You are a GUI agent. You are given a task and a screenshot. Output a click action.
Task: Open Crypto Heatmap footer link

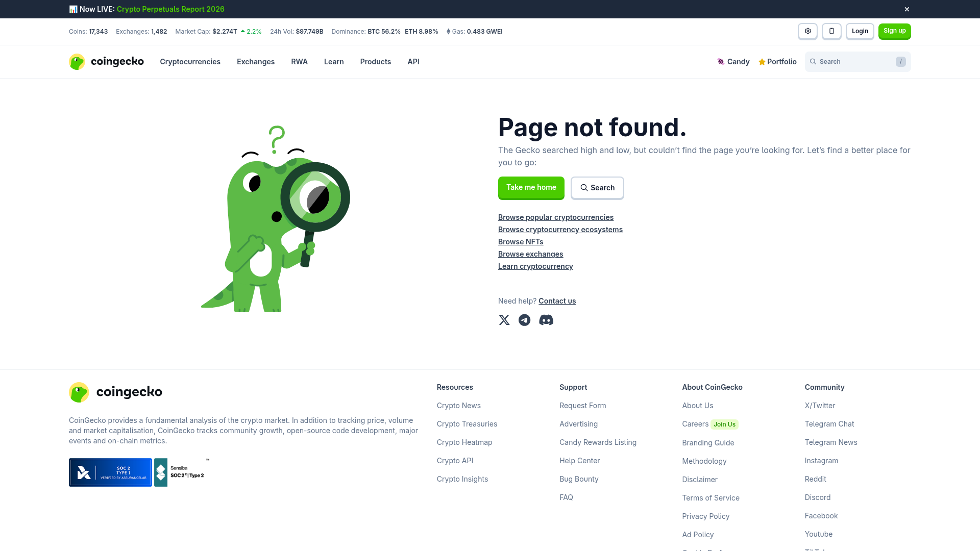point(464,442)
